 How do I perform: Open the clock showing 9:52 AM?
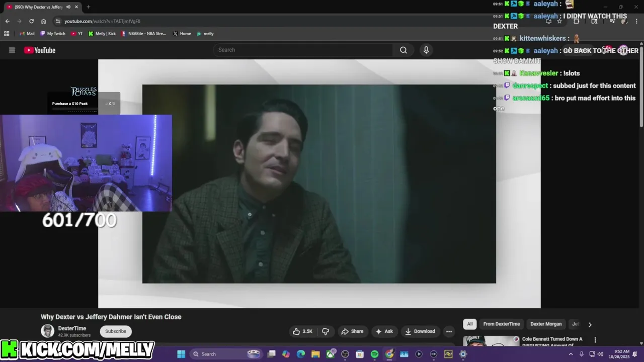point(619,354)
